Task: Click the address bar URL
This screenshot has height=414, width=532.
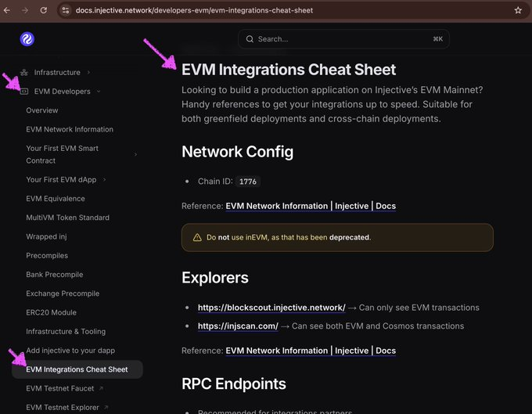Action: (194, 10)
